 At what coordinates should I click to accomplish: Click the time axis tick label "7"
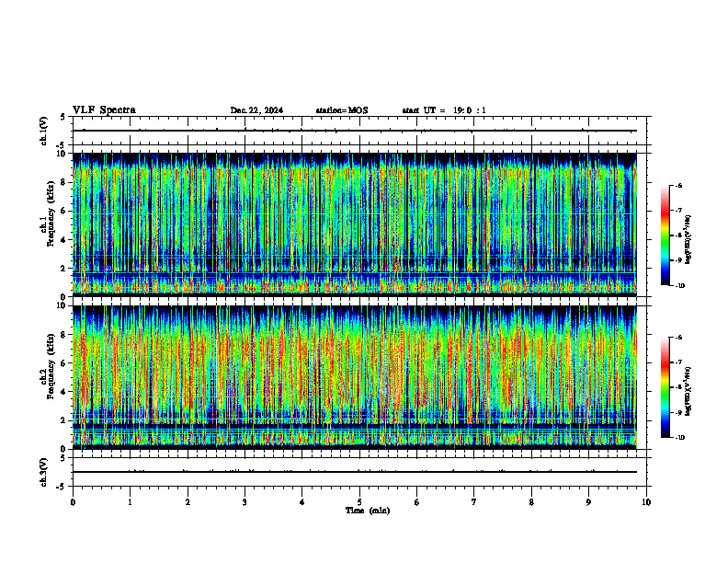[x=474, y=502]
